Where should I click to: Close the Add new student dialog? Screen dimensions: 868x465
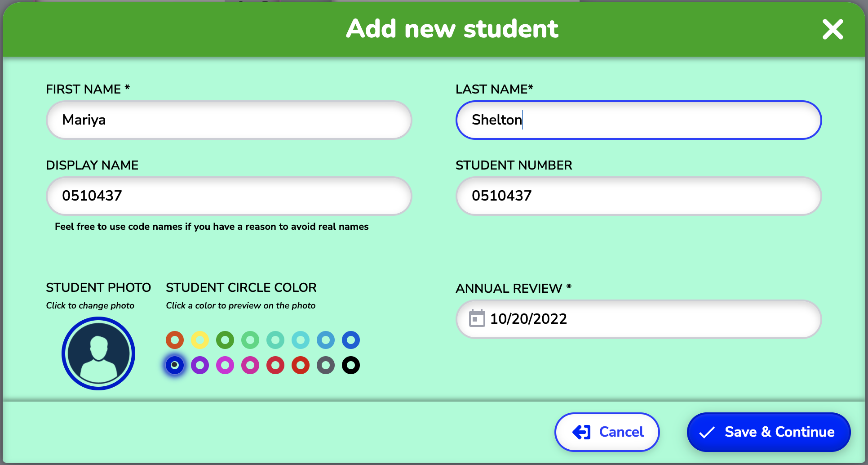point(833,29)
